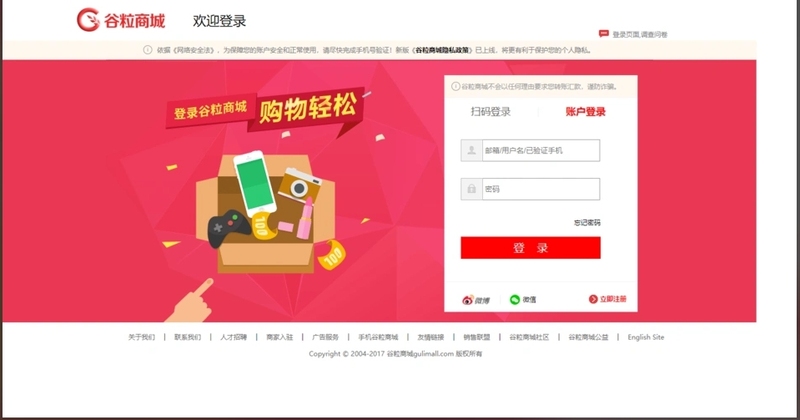Click the lock icon beside password field
Image resolution: width=800 pixels, height=420 pixels.
pyautogui.click(x=471, y=189)
